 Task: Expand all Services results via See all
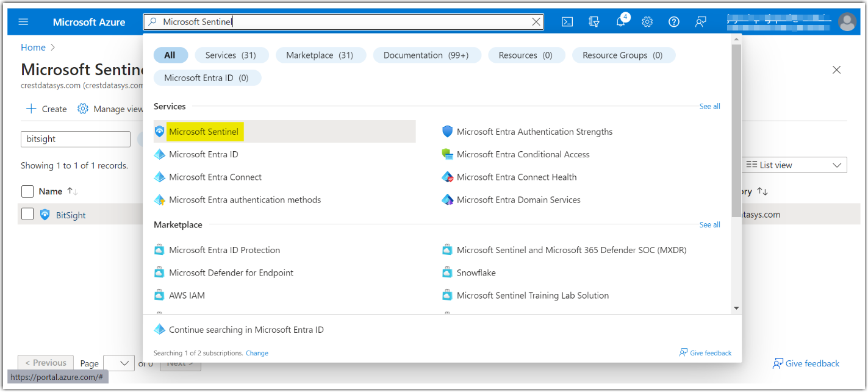click(709, 106)
